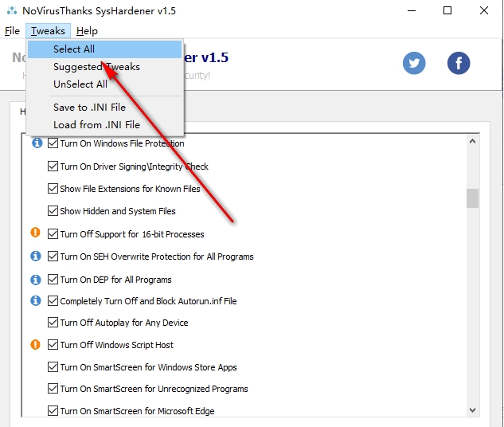The height and width of the screenshot is (427, 504).
Task: Maximize the SysHardener window
Action: coord(447,10)
